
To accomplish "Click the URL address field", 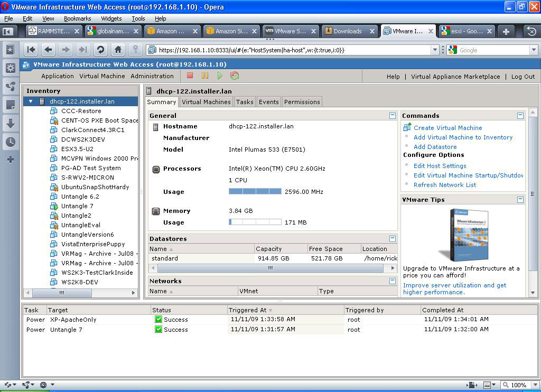I will click(293, 50).
